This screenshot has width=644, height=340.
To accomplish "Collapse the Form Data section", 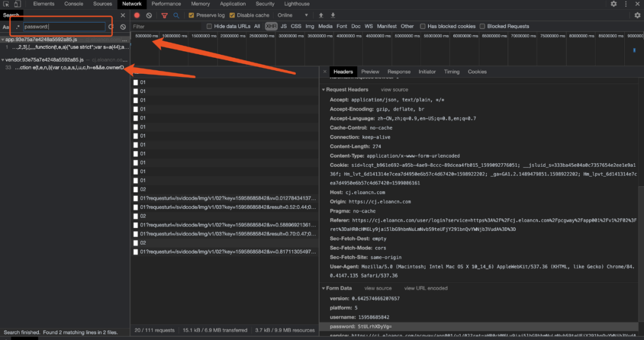I will pos(324,288).
